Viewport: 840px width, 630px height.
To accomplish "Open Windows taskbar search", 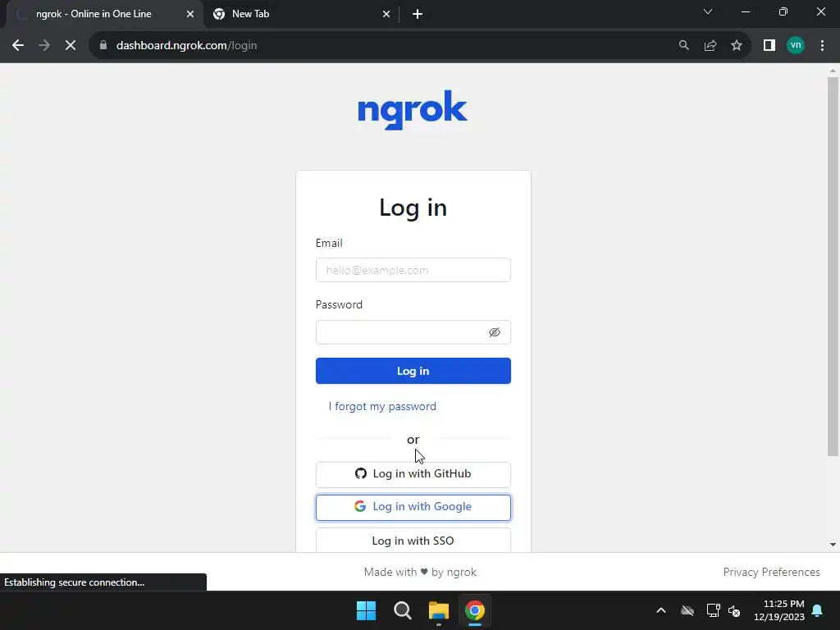I will click(x=402, y=610).
